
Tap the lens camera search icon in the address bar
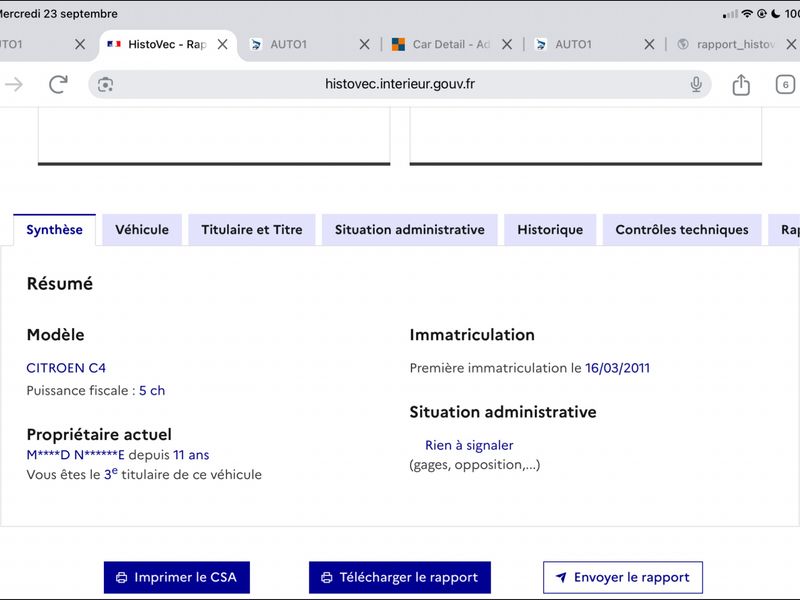pos(106,85)
